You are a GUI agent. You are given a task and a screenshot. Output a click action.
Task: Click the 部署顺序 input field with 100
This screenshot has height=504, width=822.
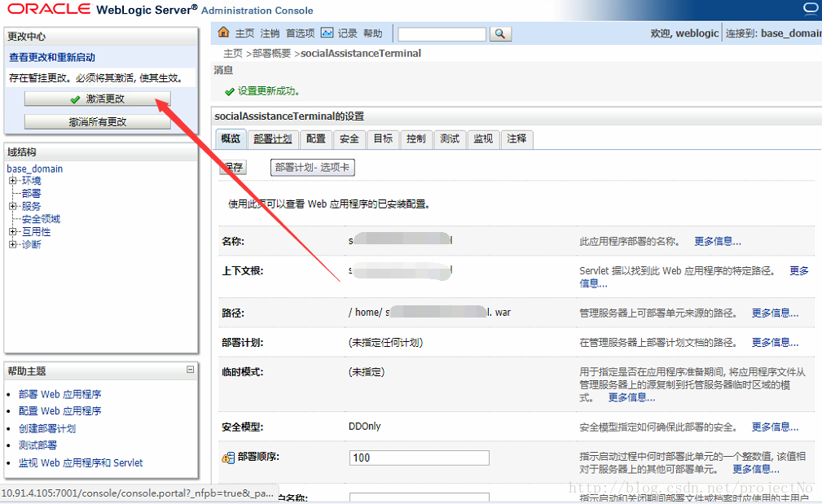(x=420, y=458)
